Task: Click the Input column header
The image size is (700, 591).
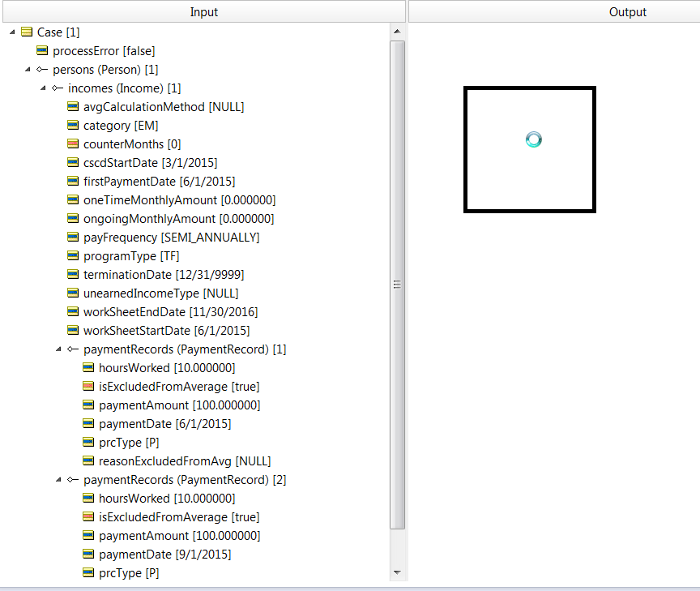Action: click(204, 11)
